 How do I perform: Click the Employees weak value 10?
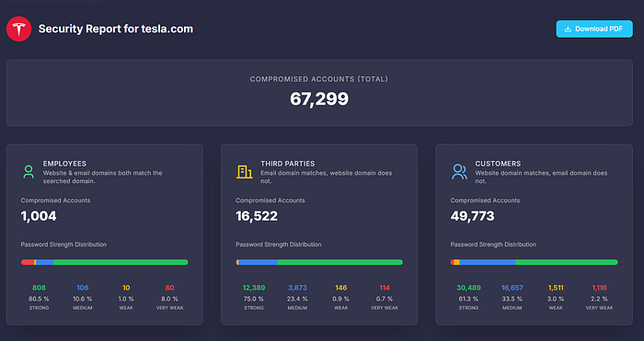tap(126, 288)
